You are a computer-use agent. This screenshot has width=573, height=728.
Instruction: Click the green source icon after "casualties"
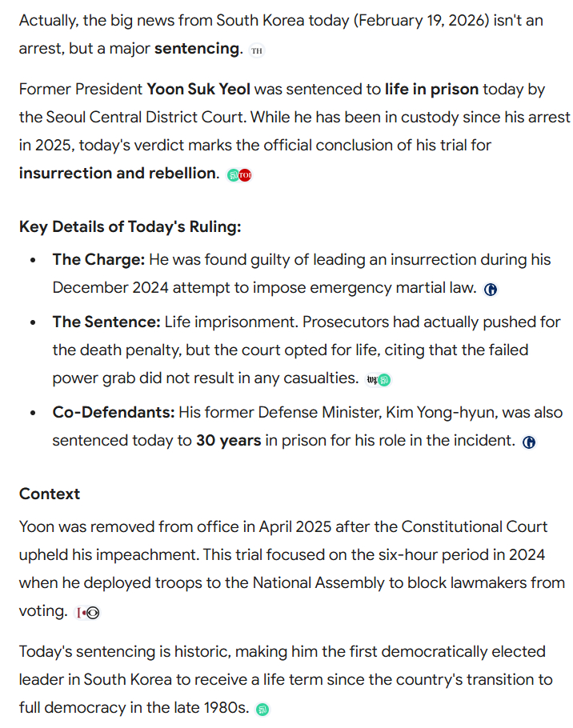pos(384,380)
